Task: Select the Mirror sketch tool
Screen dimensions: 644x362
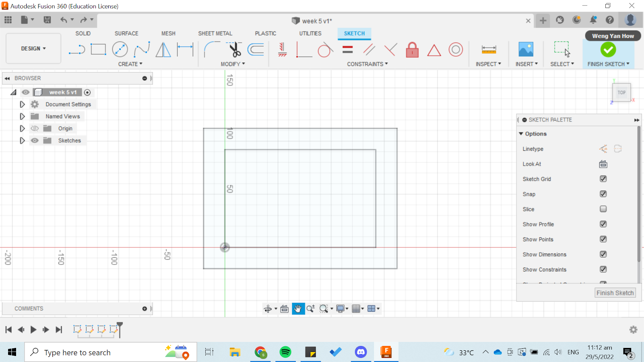Action: 163,49
